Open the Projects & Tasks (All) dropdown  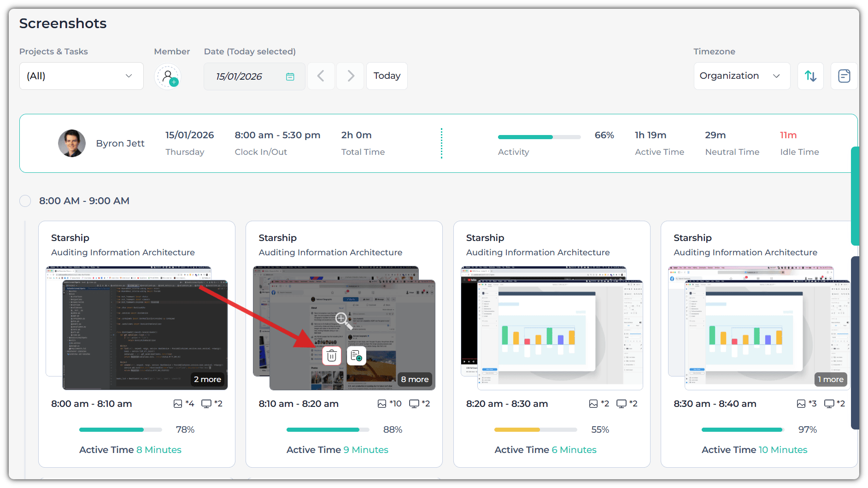click(81, 76)
